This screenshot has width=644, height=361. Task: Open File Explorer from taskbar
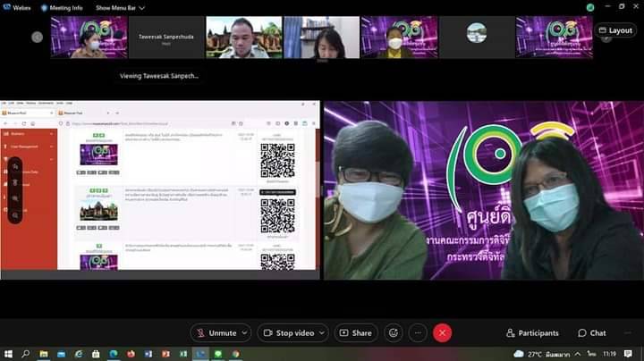(44, 354)
